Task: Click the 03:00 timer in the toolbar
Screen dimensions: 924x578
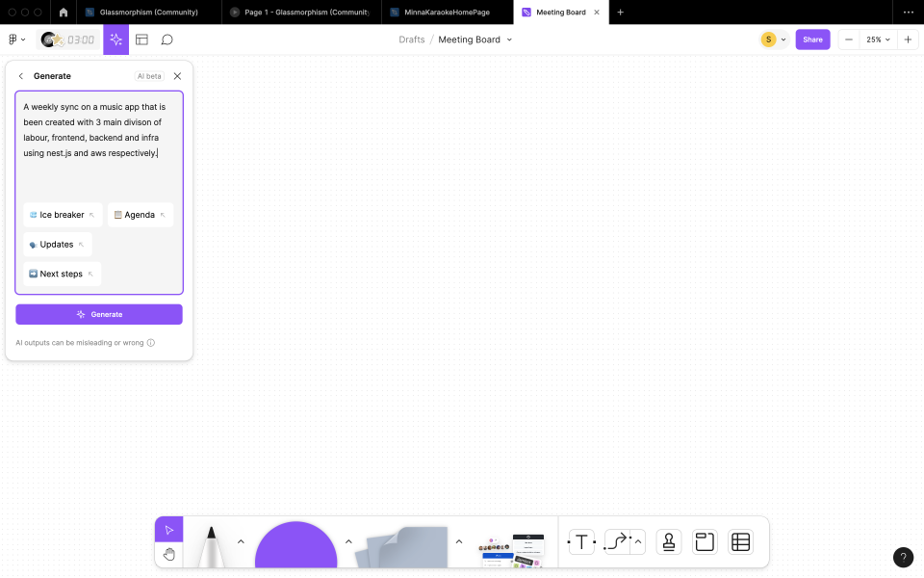Action: click(x=67, y=39)
